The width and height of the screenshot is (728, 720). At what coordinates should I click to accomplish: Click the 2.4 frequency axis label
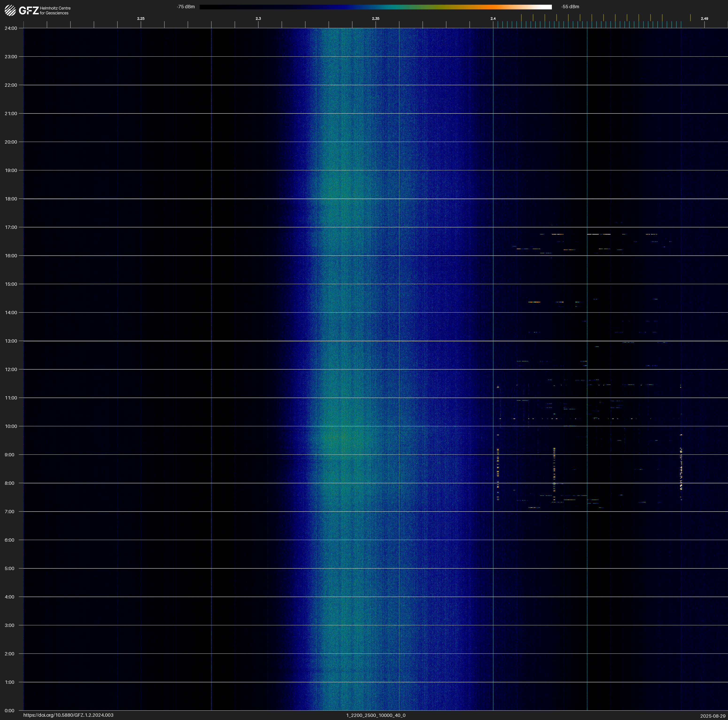tap(493, 19)
